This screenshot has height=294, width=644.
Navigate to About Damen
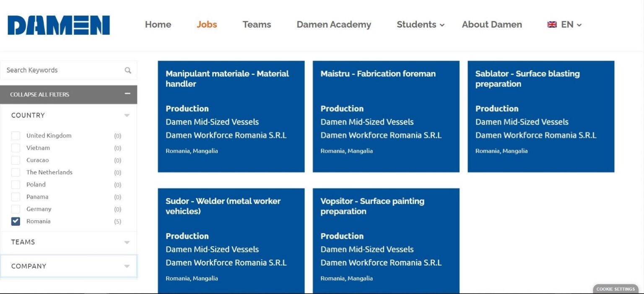coord(492,25)
